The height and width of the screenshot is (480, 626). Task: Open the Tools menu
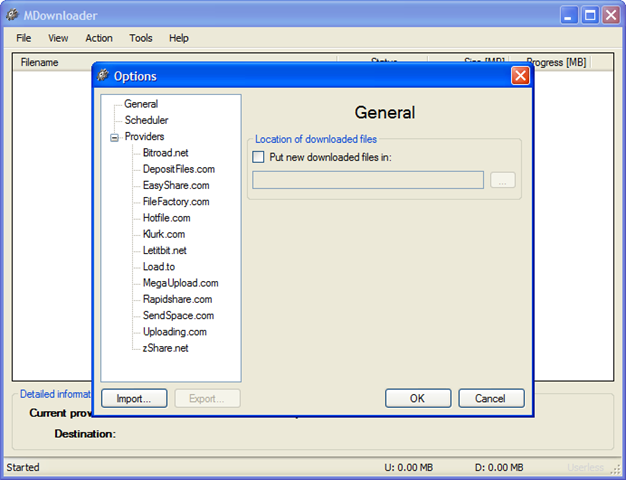[x=141, y=38]
